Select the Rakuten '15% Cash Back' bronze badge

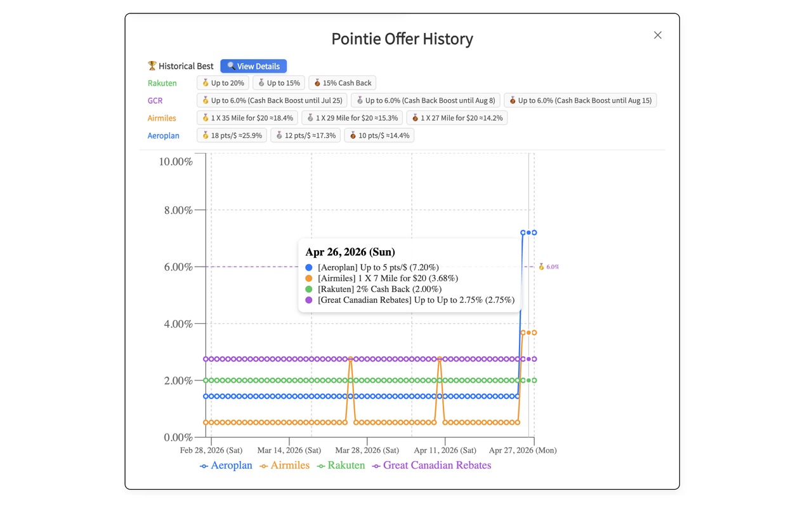pos(343,83)
